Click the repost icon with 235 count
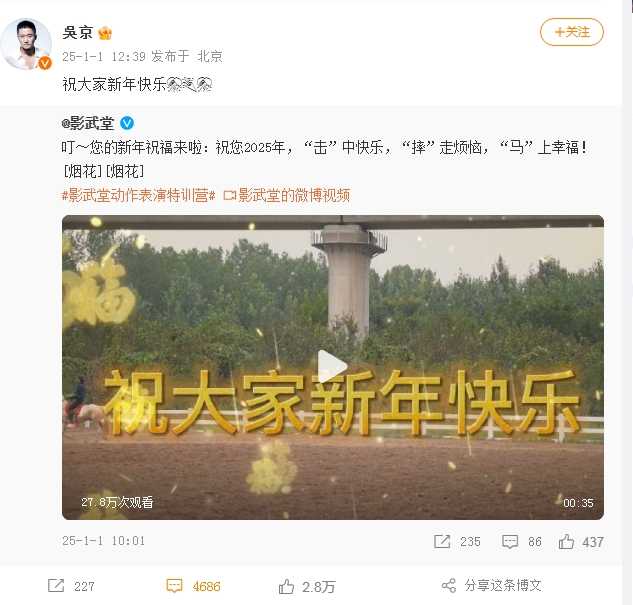The height and width of the screenshot is (605, 633). [442, 541]
